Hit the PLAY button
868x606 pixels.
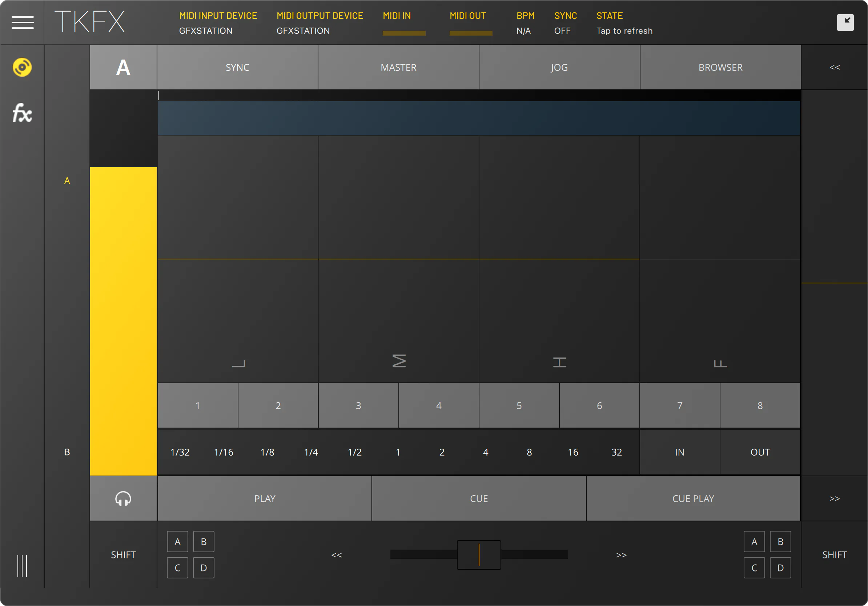point(265,498)
